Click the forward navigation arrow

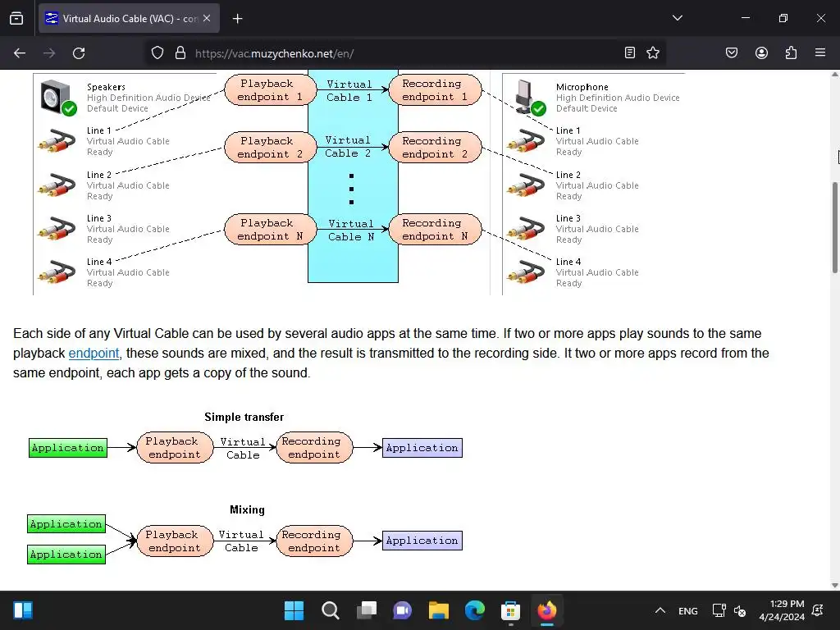click(49, 53)
